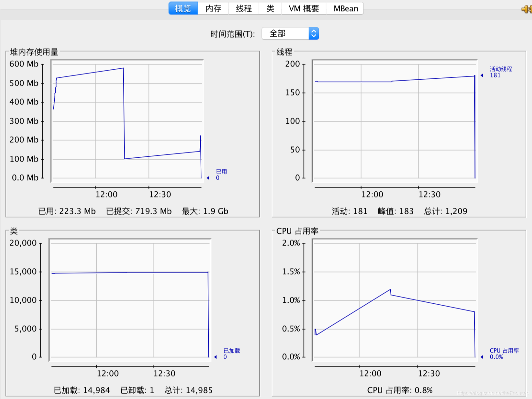The image size is (532, 399).
Task: Open the 线程 tab
Action: click(244, 8)
